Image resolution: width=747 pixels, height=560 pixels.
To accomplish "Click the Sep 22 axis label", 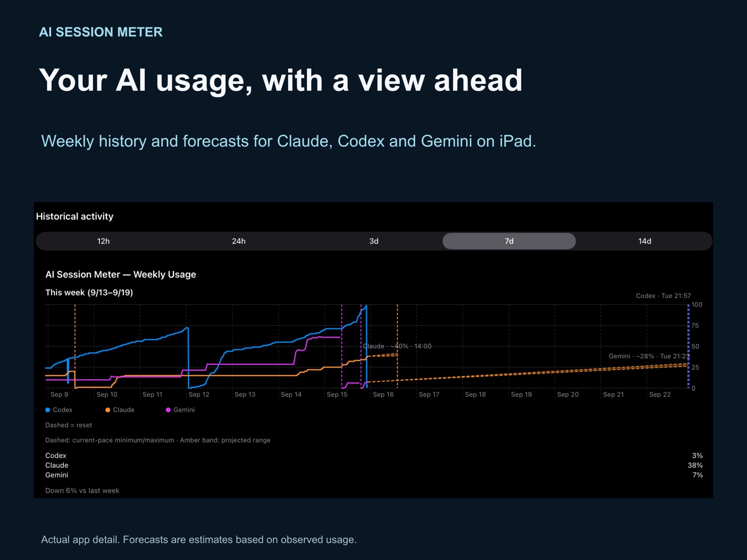I will click(x=660, y=395).
